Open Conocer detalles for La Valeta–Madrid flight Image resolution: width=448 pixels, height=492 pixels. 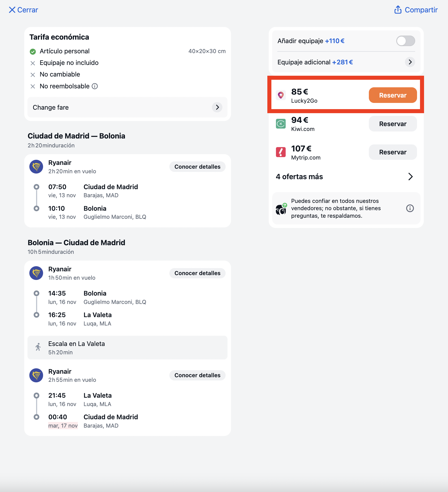click(197, 375)
